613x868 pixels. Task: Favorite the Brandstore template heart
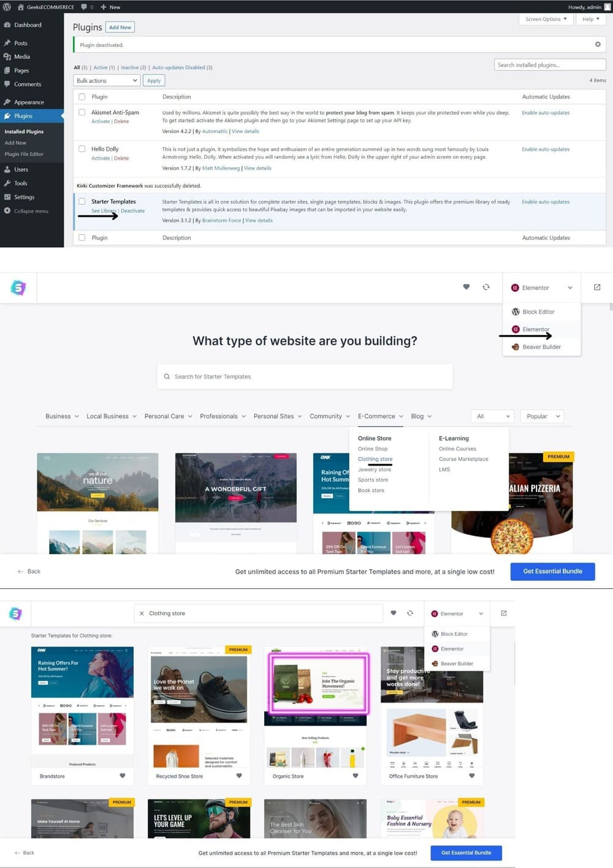coord(122,776)
